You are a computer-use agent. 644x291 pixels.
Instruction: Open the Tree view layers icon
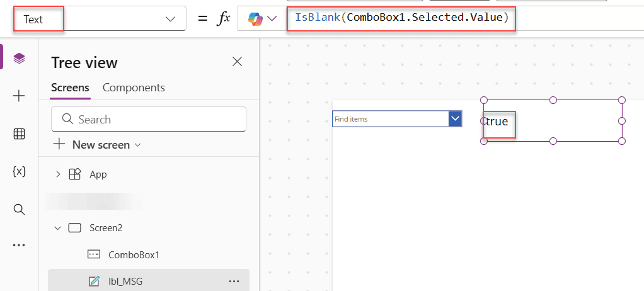click(x=19, y=59)
